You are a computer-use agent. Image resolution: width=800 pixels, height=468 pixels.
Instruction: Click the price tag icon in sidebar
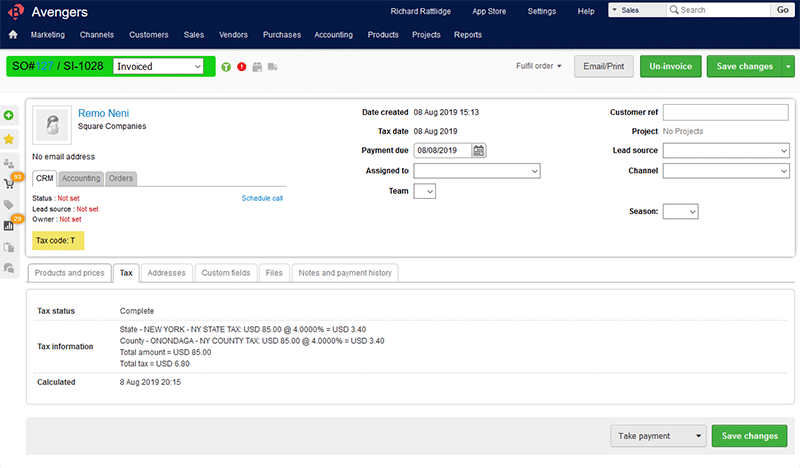tap(9, 205)
